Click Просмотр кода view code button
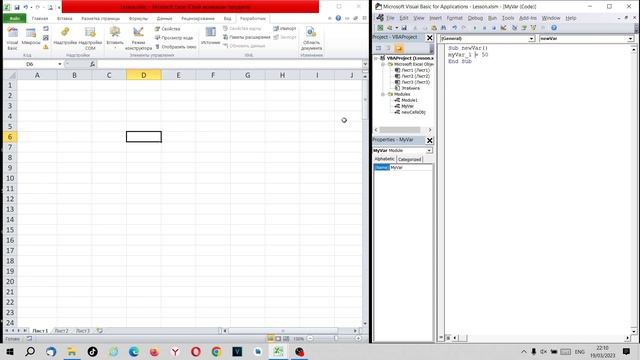Screen dimensions: 640x360 coord(174,38)
